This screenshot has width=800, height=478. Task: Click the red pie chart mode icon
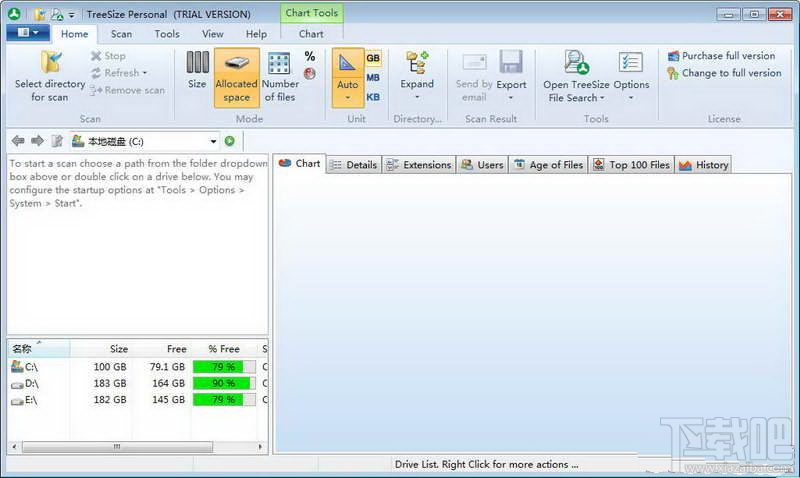(310, 74)
